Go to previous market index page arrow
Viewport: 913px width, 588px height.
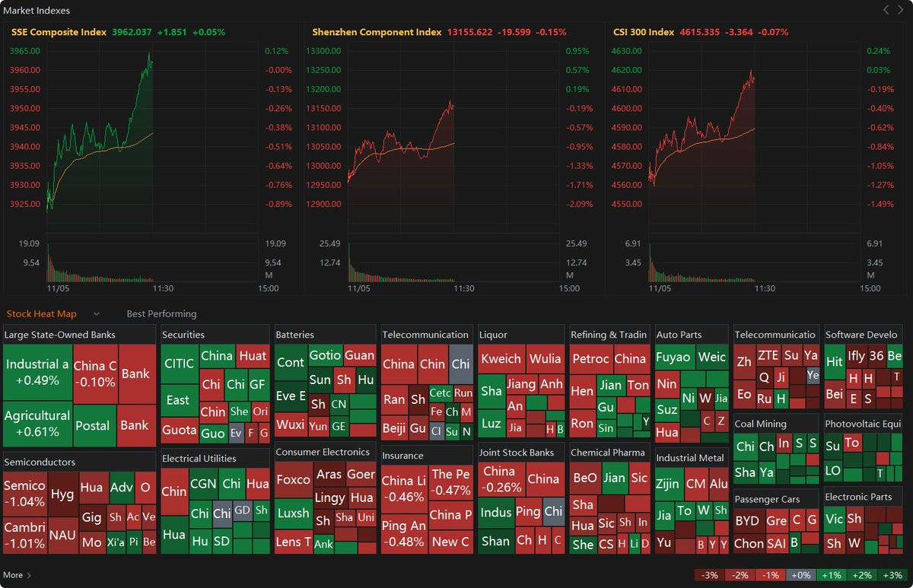coord(886,10)
